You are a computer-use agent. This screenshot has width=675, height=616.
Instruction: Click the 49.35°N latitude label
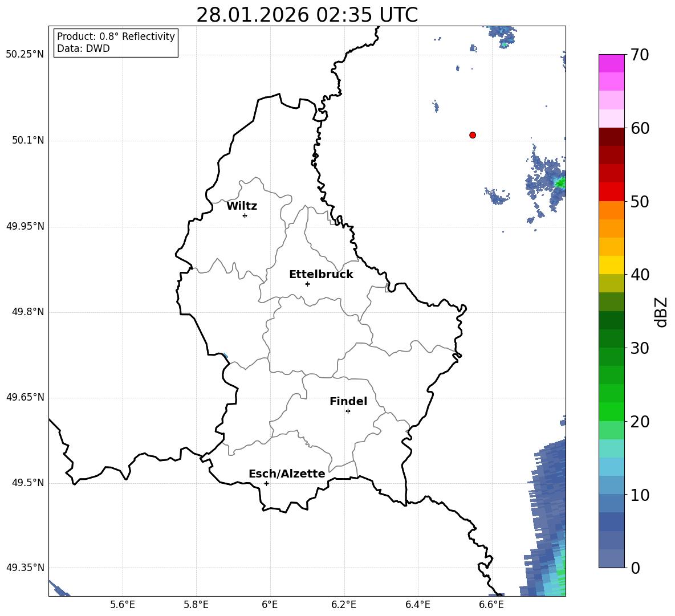point(25,568)
